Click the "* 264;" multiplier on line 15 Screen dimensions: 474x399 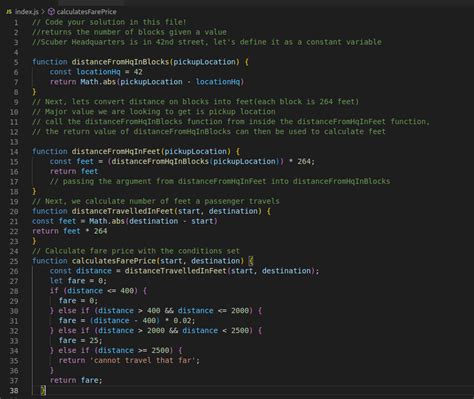tap(302, 161)
